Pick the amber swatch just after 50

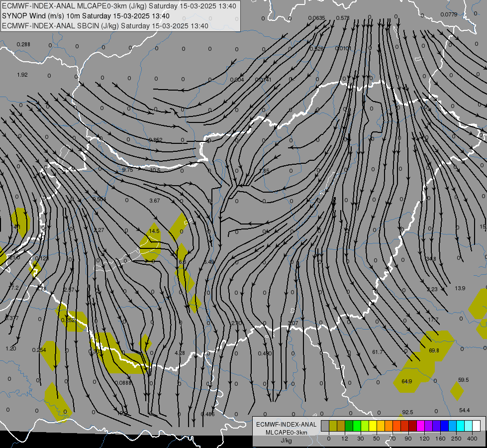coord(381,426)
